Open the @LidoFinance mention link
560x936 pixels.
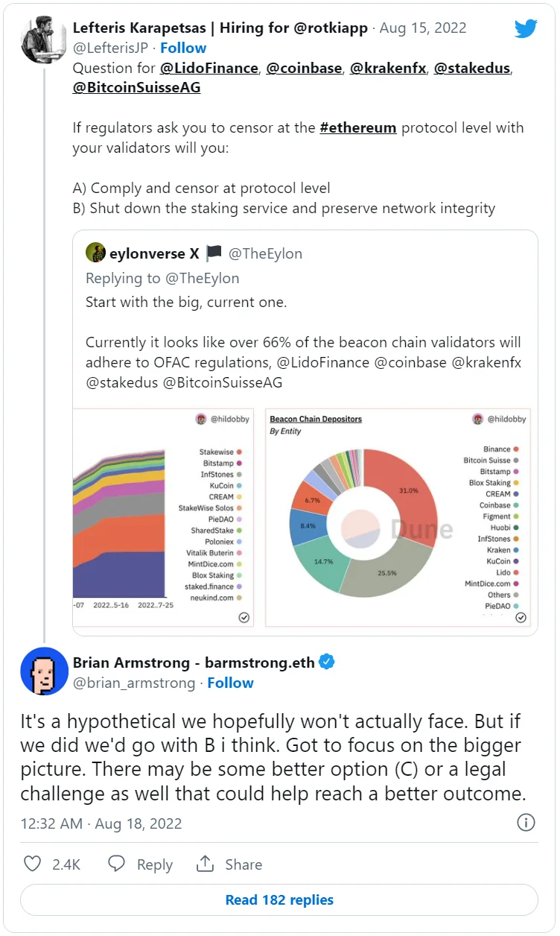[x=209, y=69]
